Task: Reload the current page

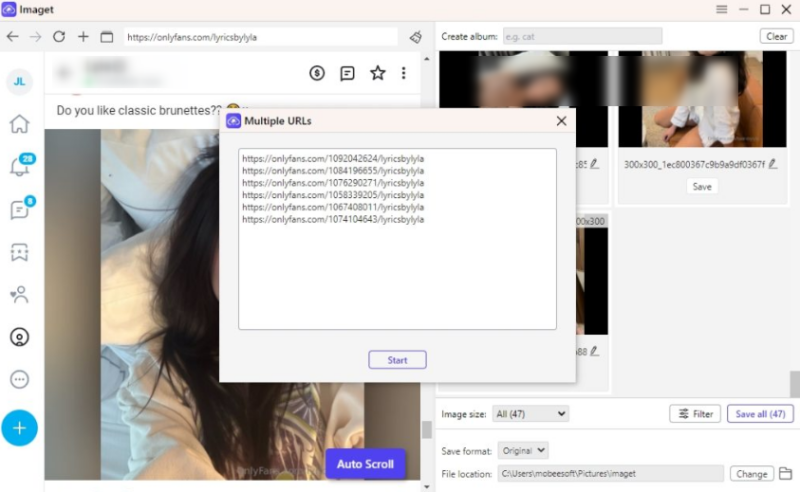Action: coord(59,37)
